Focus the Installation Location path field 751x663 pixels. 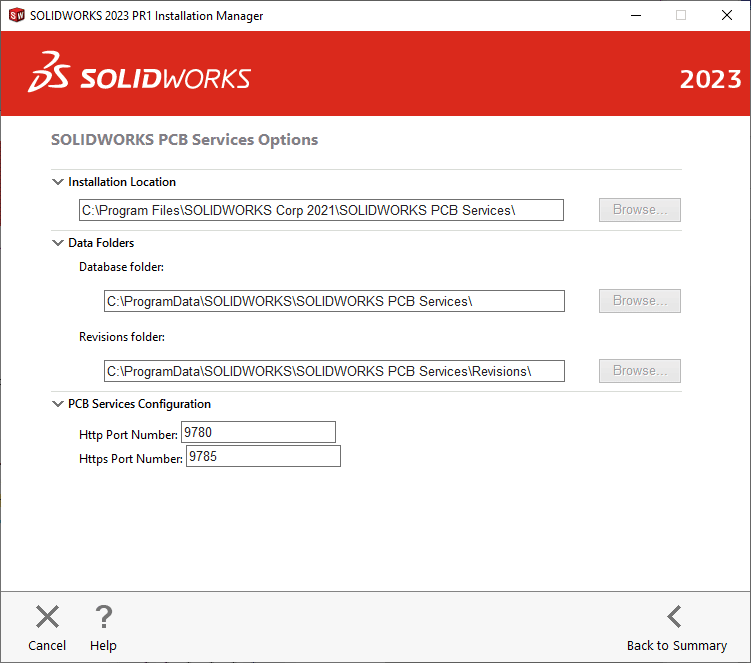coord(321,210)
